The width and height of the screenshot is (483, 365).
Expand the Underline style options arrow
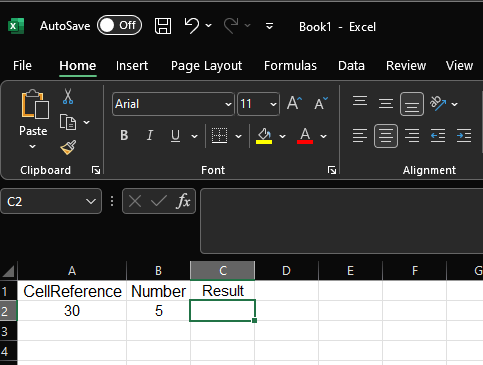(194, 136)
